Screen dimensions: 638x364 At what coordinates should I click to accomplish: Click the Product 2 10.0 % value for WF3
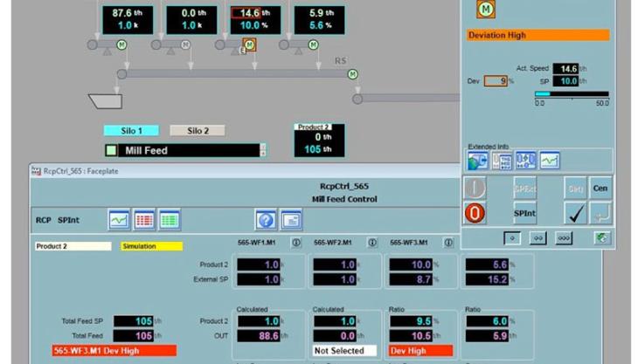click(411, 264)
